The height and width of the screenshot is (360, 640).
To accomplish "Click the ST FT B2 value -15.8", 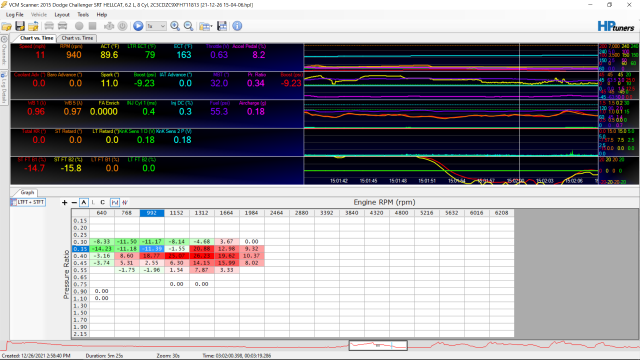I will 71,168.
